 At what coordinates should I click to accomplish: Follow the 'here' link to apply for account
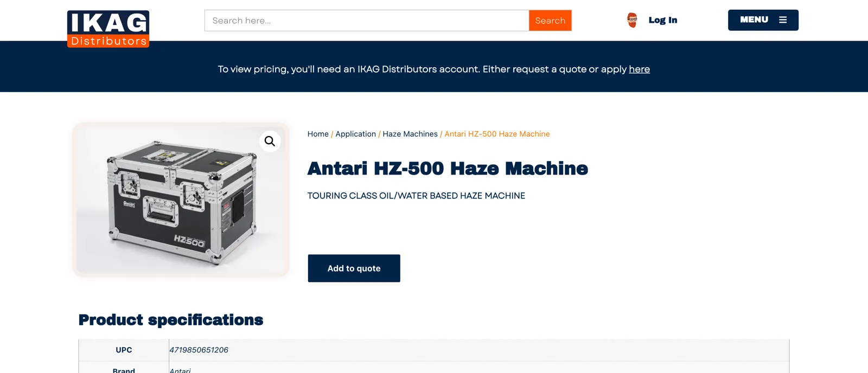[639, 69]
